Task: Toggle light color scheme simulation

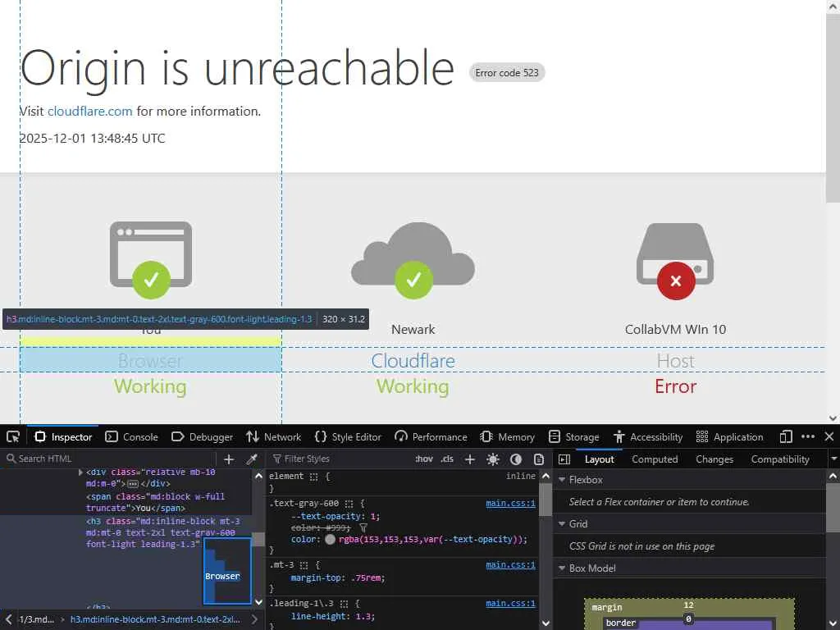Action: (x=493, y=459)
